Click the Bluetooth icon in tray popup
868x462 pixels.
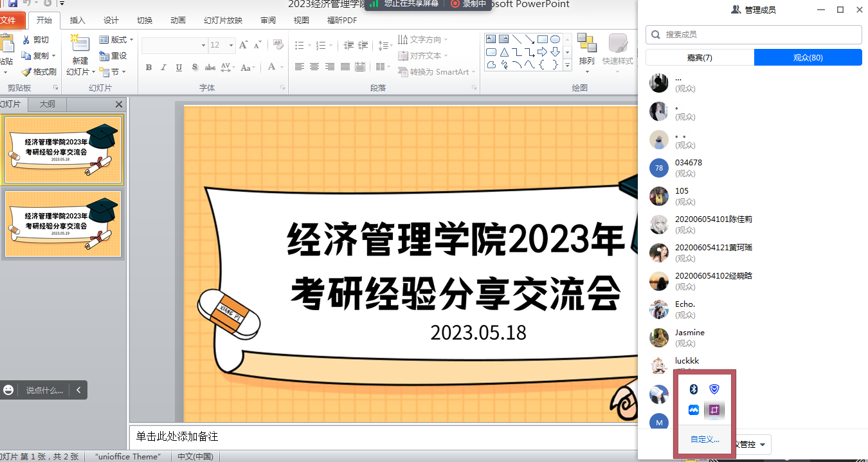coord(694,389)
